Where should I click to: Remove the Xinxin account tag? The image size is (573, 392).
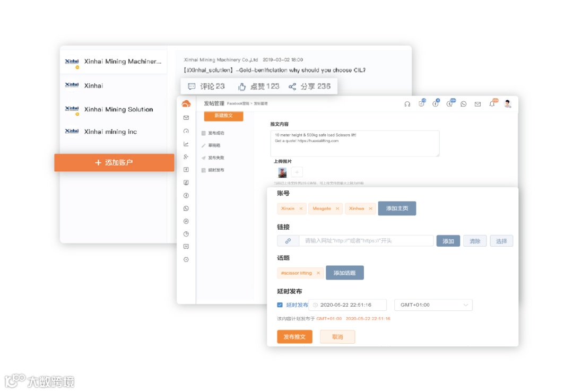click(301, 208)
